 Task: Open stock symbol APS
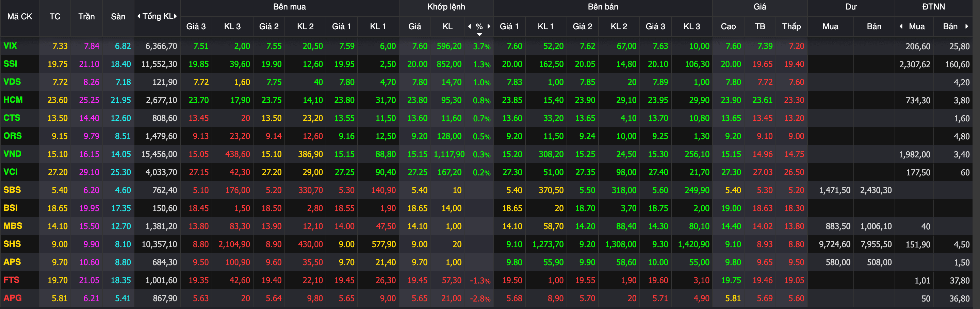coord(12,262)
